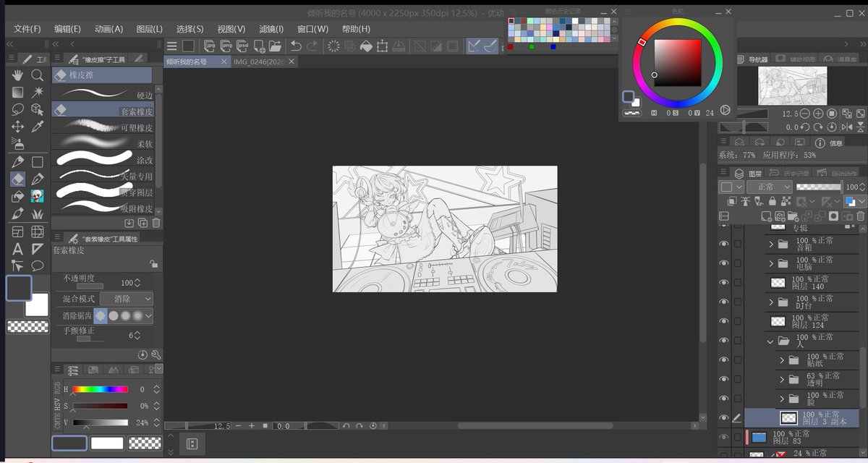This screenshot has width=868, height=463.
Task: Open the 图层(L) menu
Action: pyautogui.click(x=150, y=29)
